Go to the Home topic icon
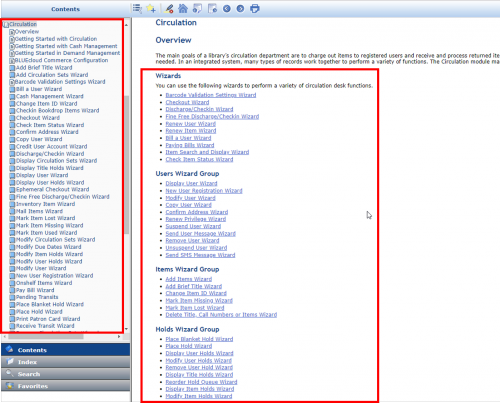500x403 pixels. (183, 8)
